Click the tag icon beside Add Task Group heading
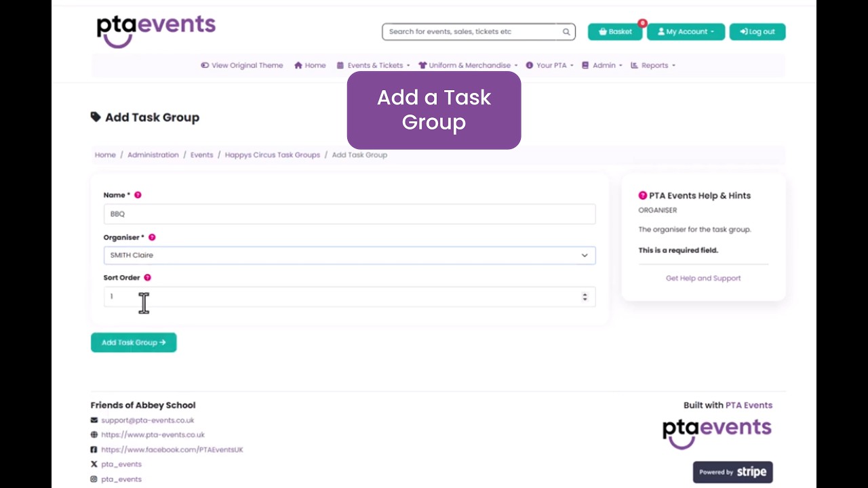Viewport: 868px width, 488px height. (96, 117)
